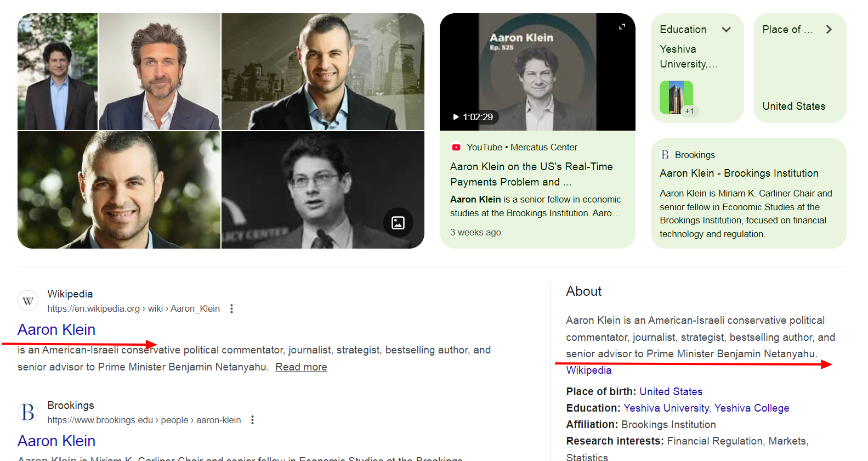The height and width of the screenshot is (461, 868).
Task: Open the image gallery icon on the photo grid
Action: point(398,222)
